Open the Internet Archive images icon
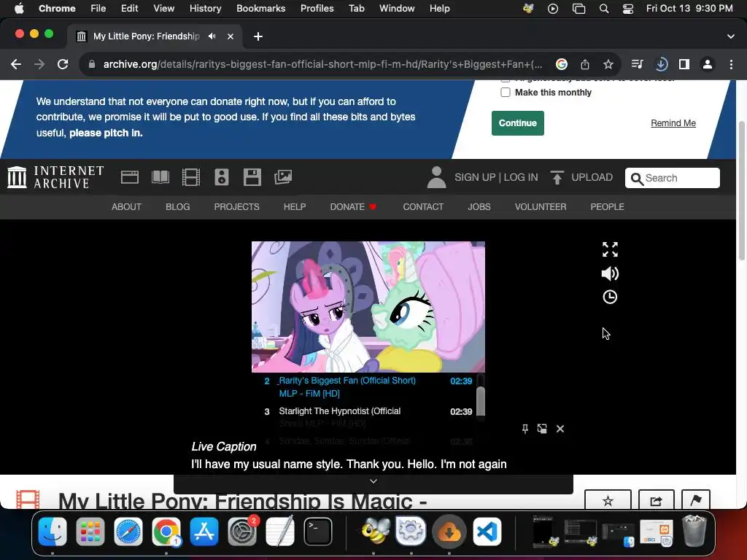 pyautogui.click(x=283, y=177)
